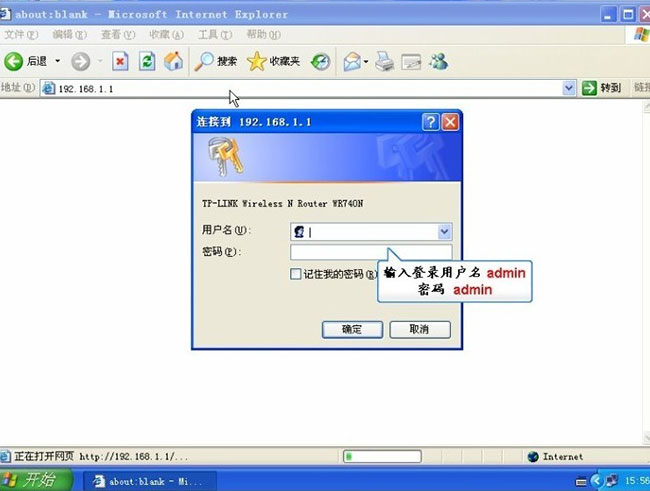
Task: Open the 工具 (Tools) menu
Action: [215, 34]
